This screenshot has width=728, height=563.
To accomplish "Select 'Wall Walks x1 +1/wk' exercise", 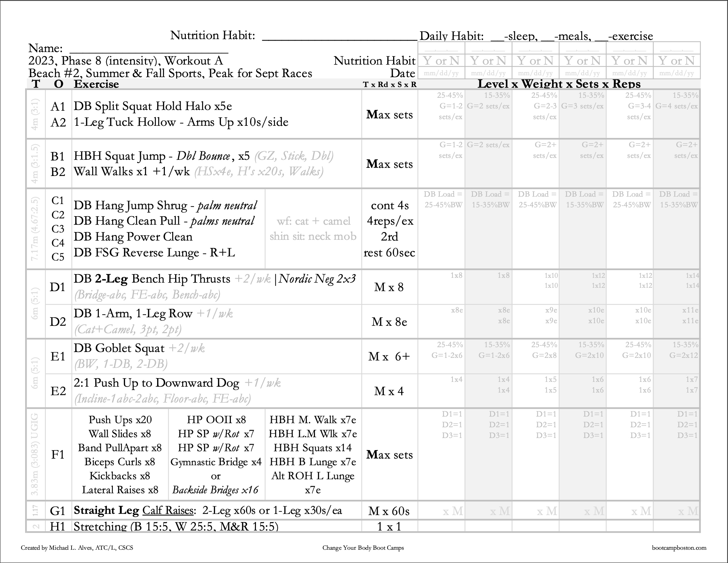I will (x=132, y=172).
